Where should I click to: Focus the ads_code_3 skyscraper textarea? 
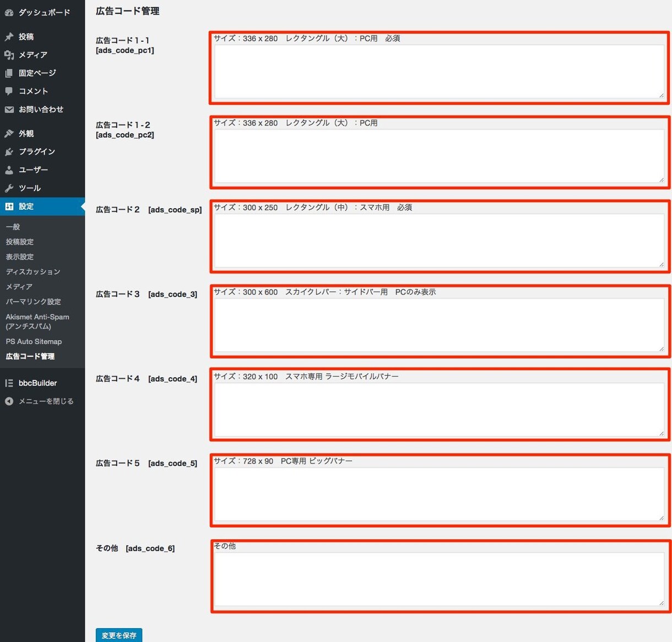pyautogui.click(x=440, y=325)
